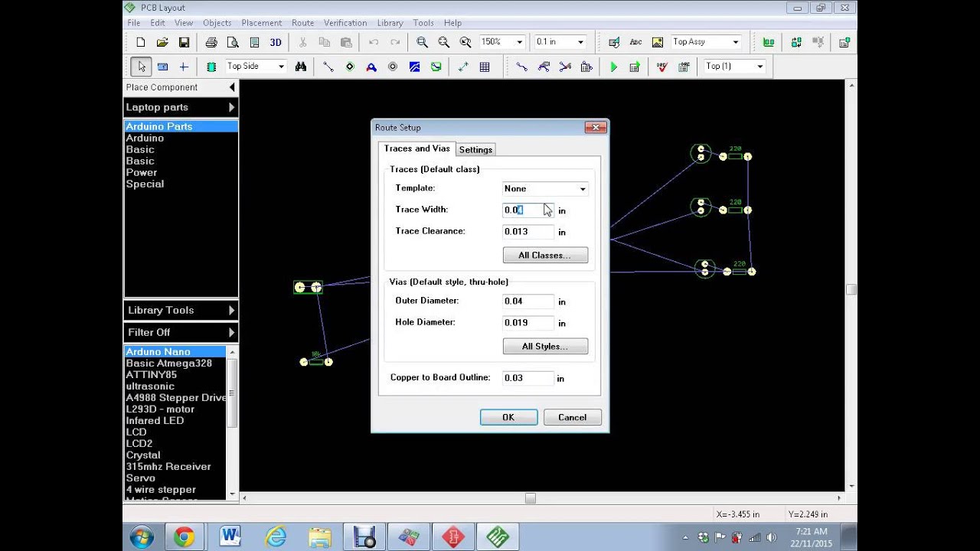
Task: Open the Route menu
Action: click(x=302, y=23)
